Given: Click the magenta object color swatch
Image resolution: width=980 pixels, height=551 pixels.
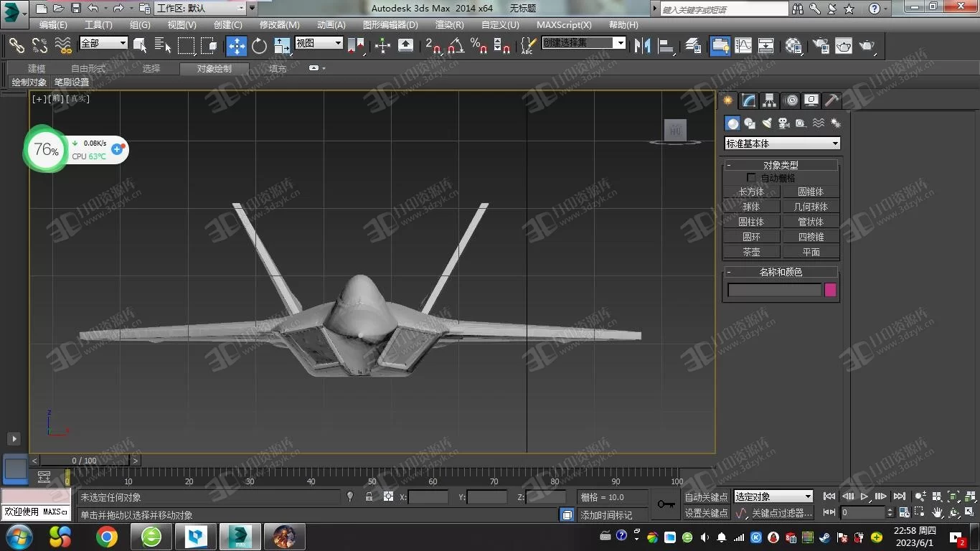Looking at the screenshot, I should click(830, 290).
